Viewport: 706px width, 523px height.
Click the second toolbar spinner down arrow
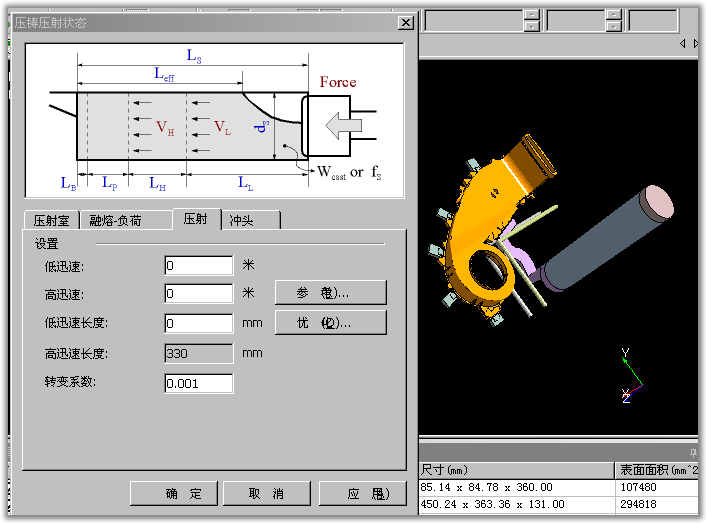click(613, 27)
